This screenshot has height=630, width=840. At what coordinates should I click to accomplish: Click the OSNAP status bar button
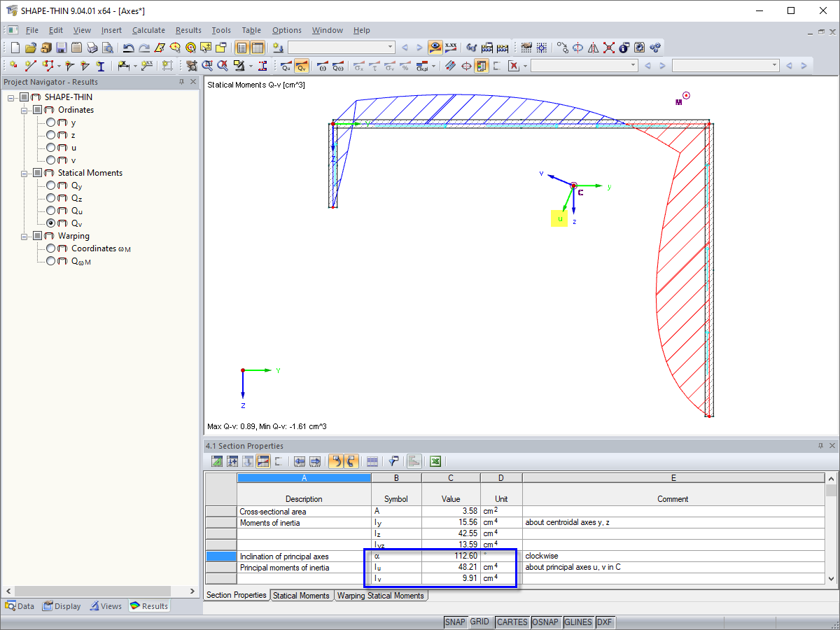point(546,622)
